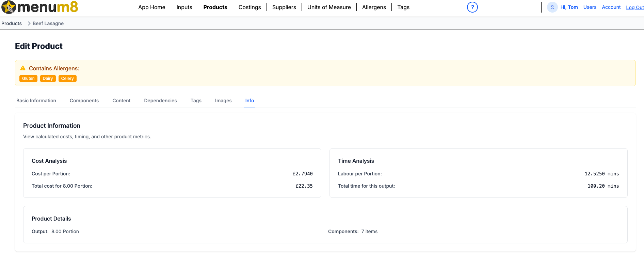Click the Products breadcrumb link
The width and height of the screenshot is (644, 259).
click(12, 23)
